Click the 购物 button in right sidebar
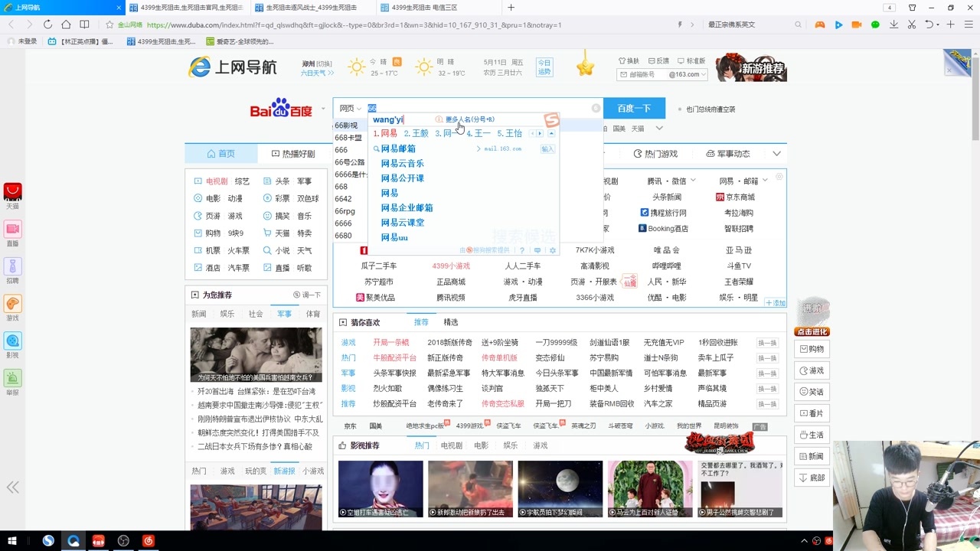 pyautogui.click(x=812, y=349)
